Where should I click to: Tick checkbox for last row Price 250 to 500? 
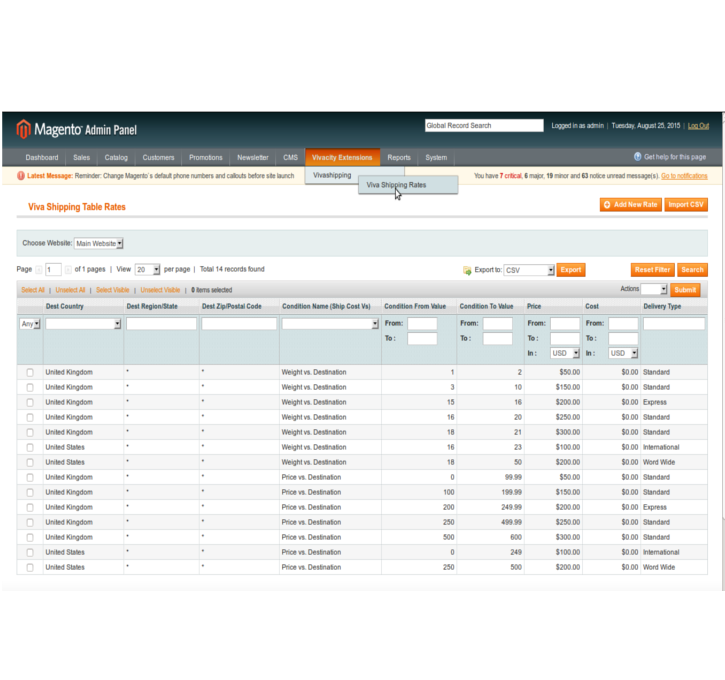(x=30, y=567)
